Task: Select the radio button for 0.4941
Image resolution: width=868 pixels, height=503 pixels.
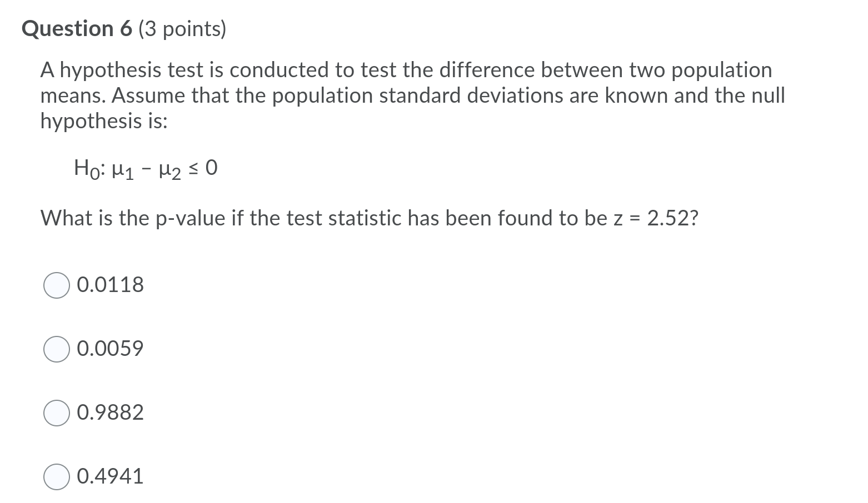Action: click(x=56, y=476)
